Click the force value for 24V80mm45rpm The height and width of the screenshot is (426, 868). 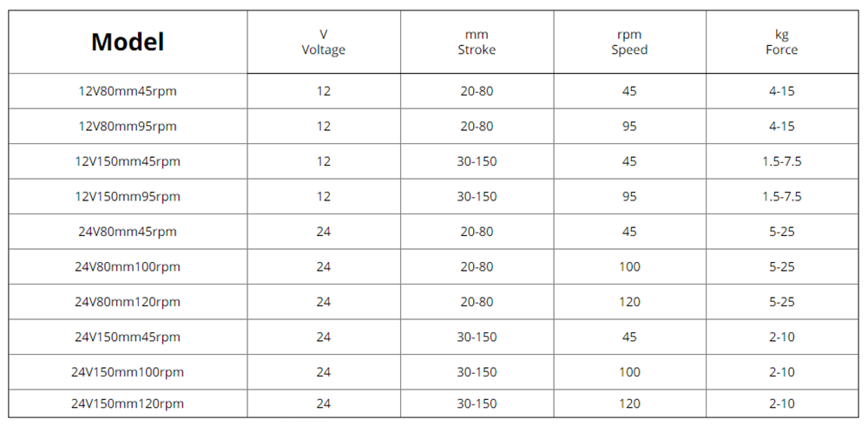(x=781, y=232)
